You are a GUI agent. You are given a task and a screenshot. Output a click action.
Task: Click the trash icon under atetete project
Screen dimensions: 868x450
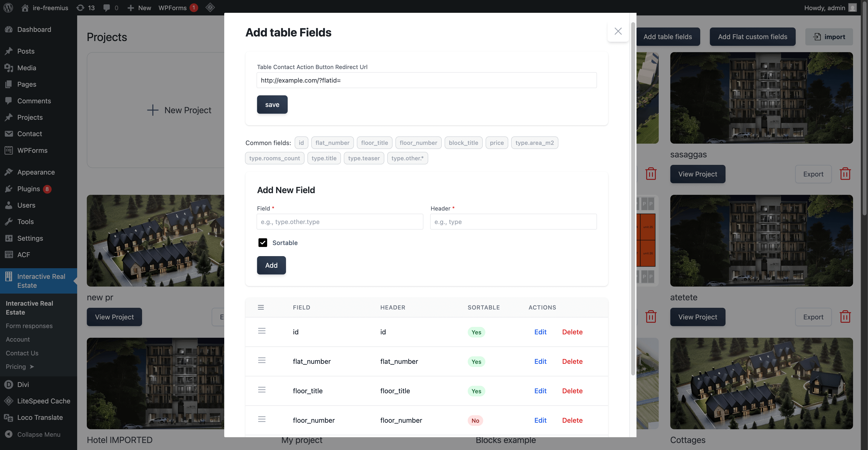845,317
